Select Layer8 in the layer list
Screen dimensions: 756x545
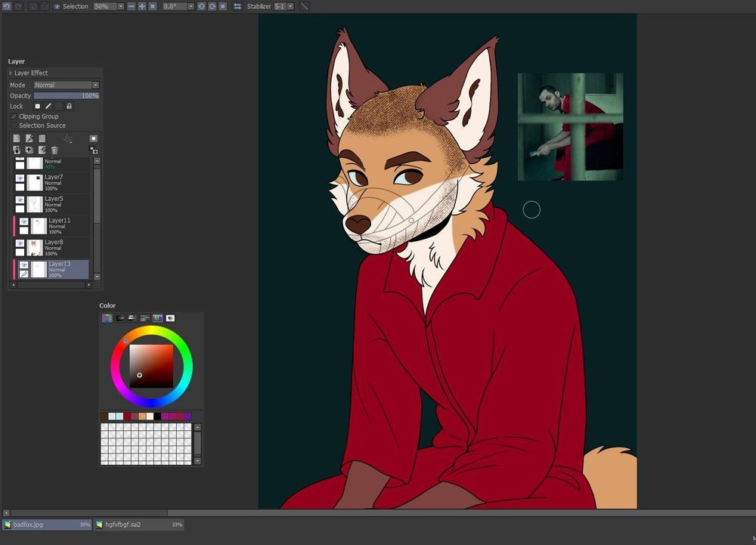click(51, 248)
